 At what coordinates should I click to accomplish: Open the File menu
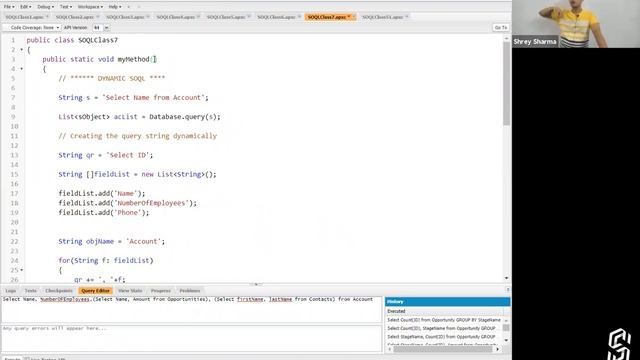point(9,7)
